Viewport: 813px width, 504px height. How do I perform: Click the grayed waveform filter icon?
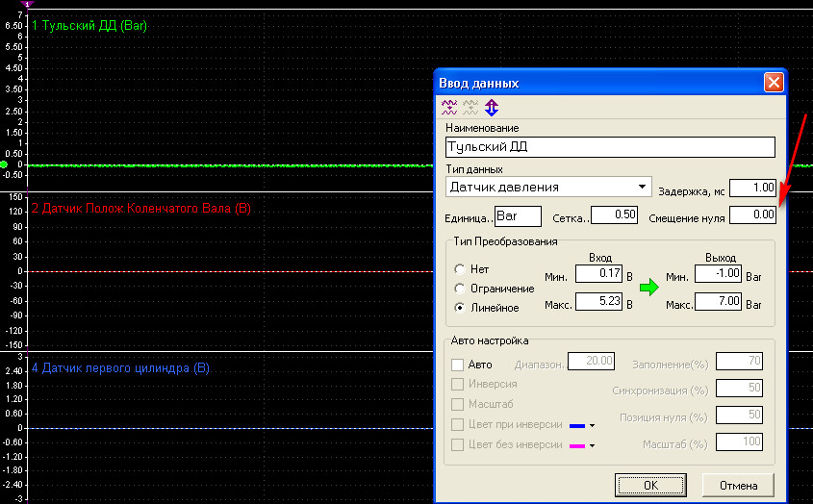(x=470, y=108)
